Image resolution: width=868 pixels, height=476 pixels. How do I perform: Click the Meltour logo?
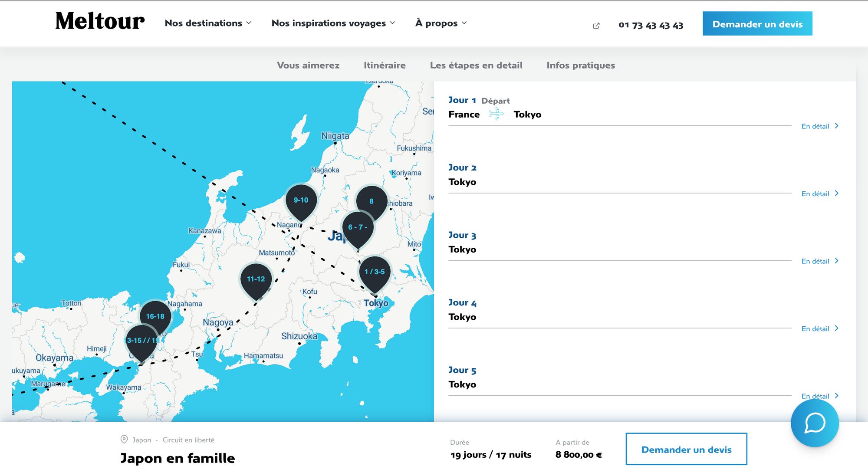[x=100, y=22]
